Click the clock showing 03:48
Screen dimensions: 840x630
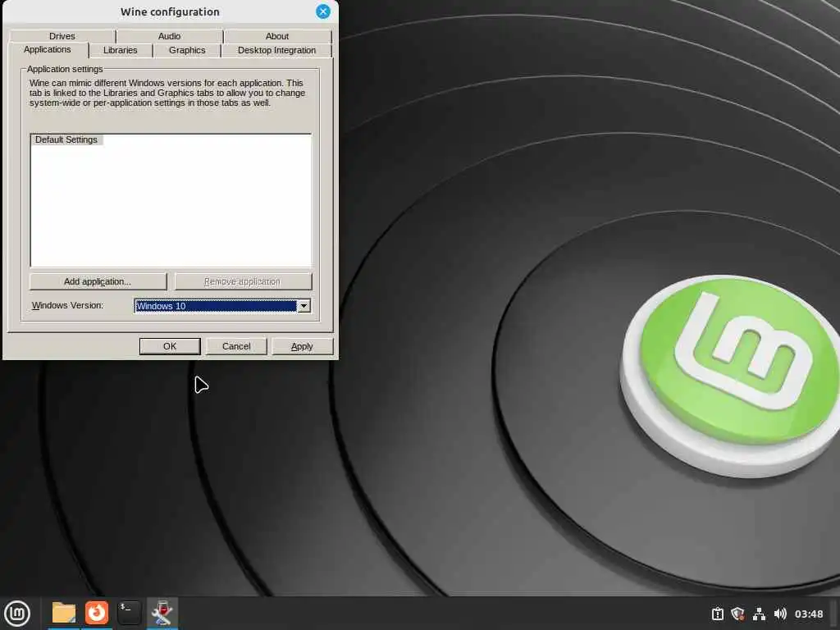pos(808,614)
